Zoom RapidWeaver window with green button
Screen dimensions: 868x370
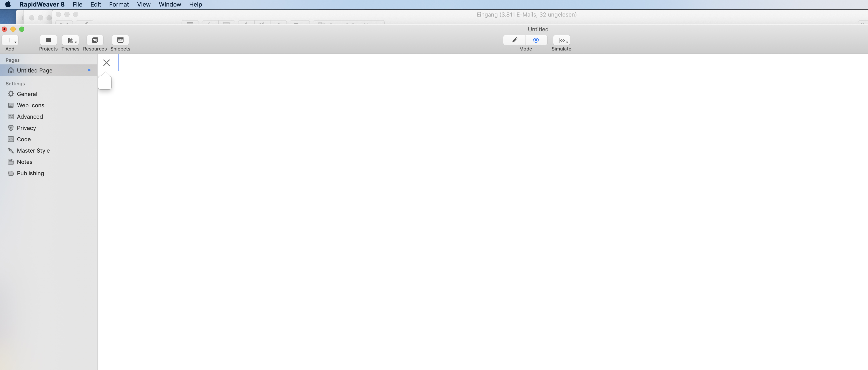tap(22, 29)
